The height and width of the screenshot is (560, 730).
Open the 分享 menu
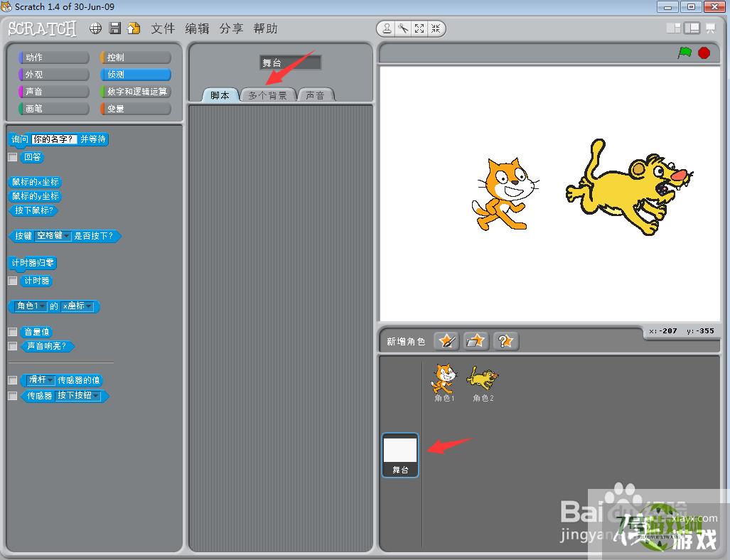(x=232, y=29)
